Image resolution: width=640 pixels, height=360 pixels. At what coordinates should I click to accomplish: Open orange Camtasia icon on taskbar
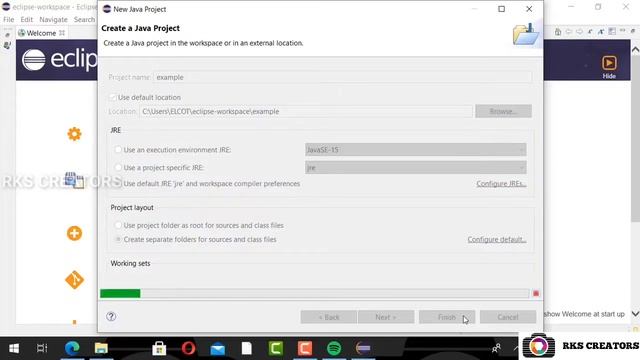(x=305, y=348)
